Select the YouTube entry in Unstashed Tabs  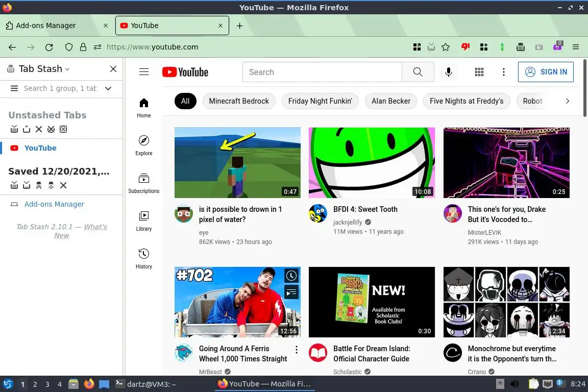coord(40,148)
